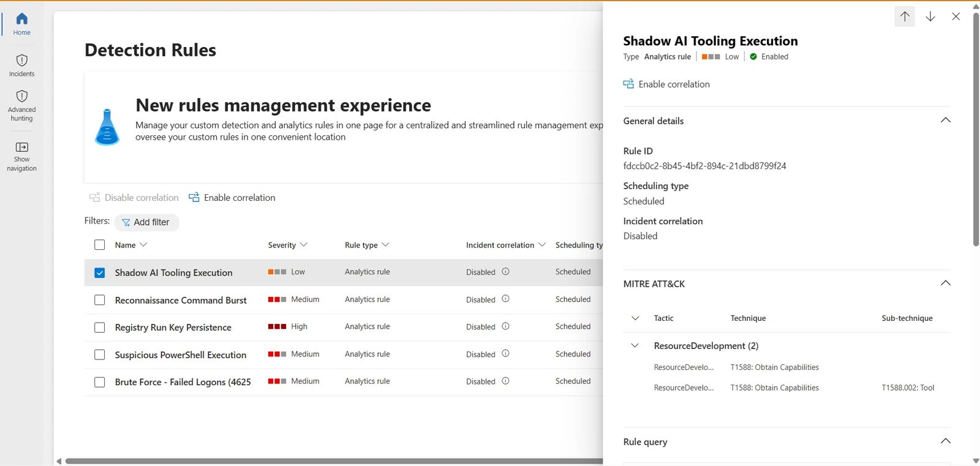Click info icon in Shadow AI Tooling Execution row
This screenshot has height=466, width=980.
pyautogui.click(x=505, y=272)
